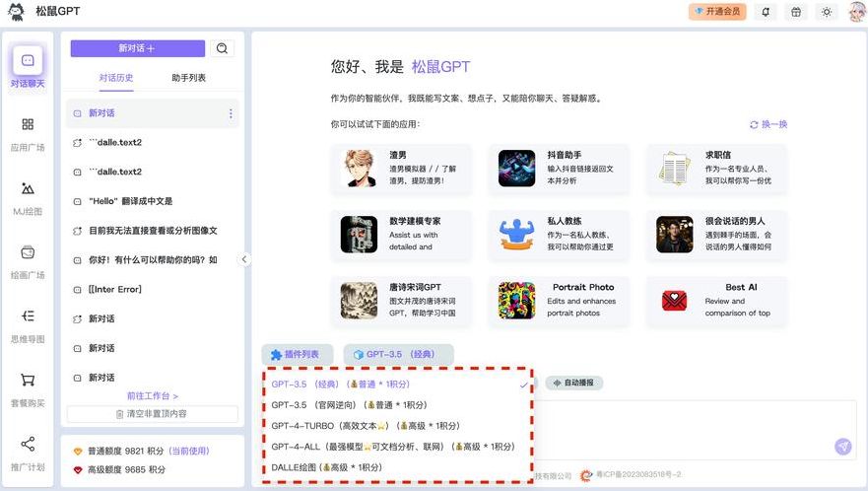Screen dimensions: 868x491
Task: Click the 私人教练 muscle figure icon
Action: pos(516,235)
